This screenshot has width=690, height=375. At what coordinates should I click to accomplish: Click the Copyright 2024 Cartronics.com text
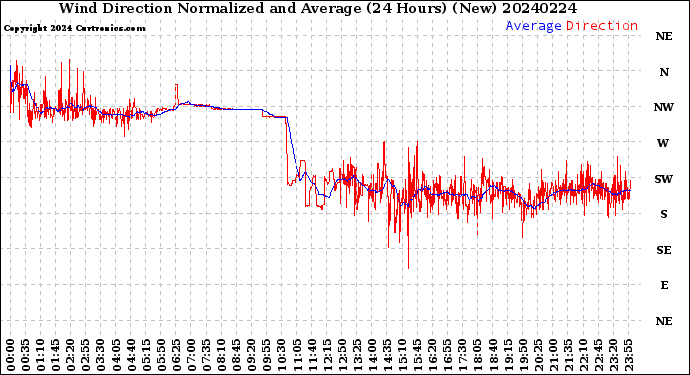[74, 29]
